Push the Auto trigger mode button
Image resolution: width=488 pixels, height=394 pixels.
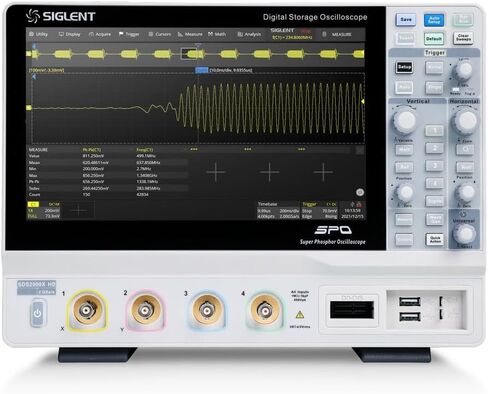click(404, 87)
